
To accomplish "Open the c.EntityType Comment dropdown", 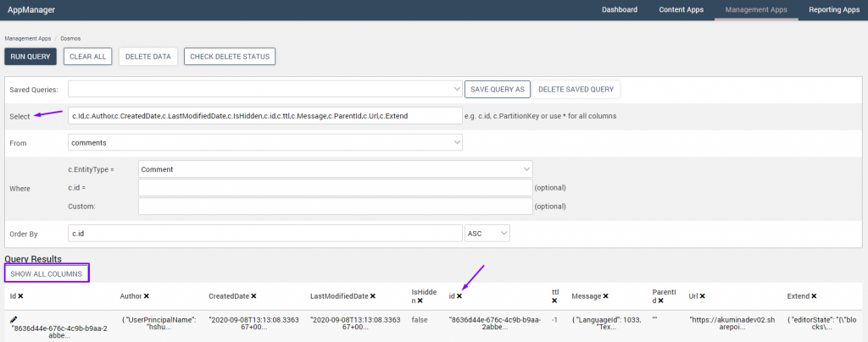I will pyautogui.click(x=335, y=169).
